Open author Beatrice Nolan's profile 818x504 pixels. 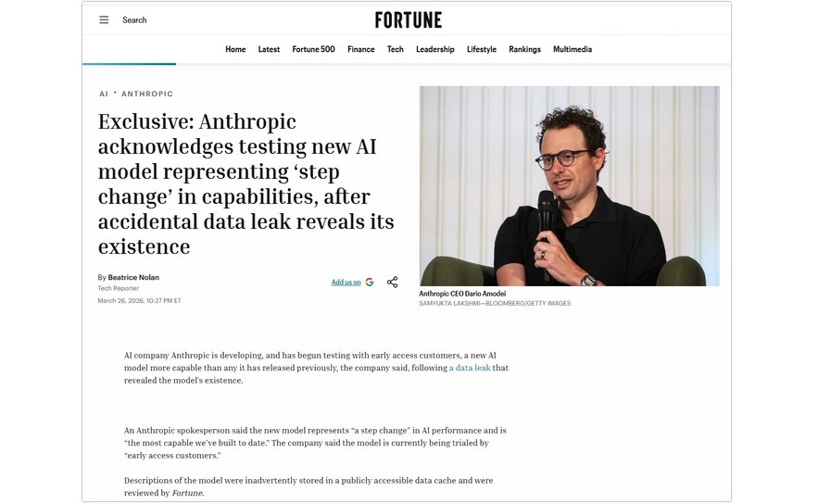pyautogui.click(x=133, y=278)
